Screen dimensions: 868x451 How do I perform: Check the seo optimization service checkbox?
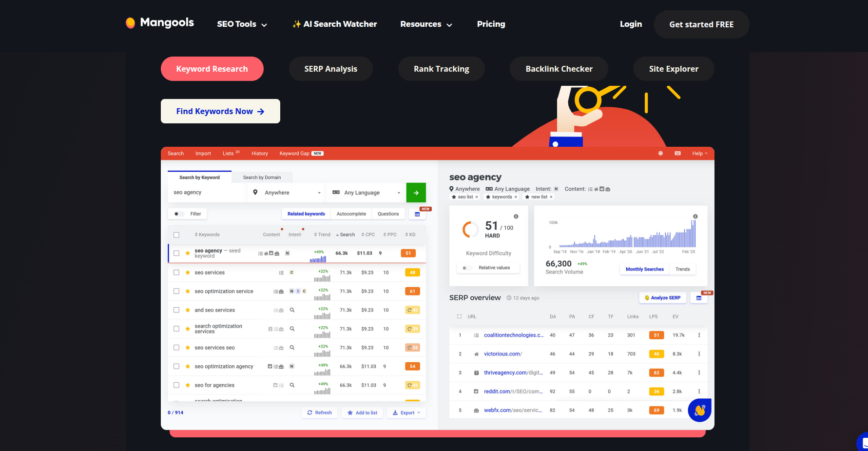(x=176, y=291)
